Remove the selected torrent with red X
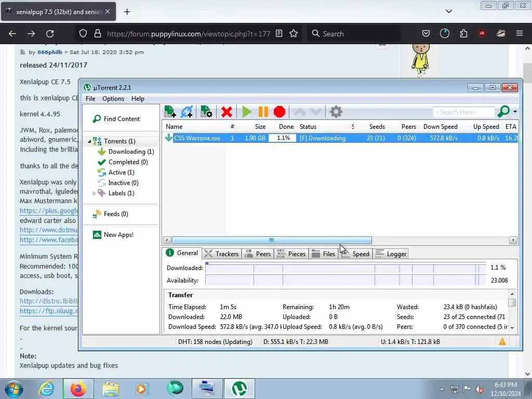 [227, 112]
